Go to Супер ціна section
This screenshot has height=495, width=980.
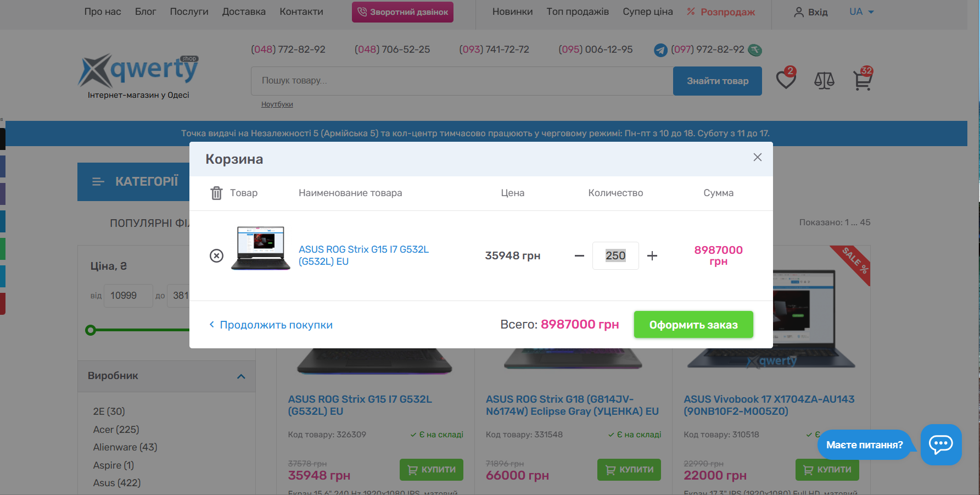point(648,12)
